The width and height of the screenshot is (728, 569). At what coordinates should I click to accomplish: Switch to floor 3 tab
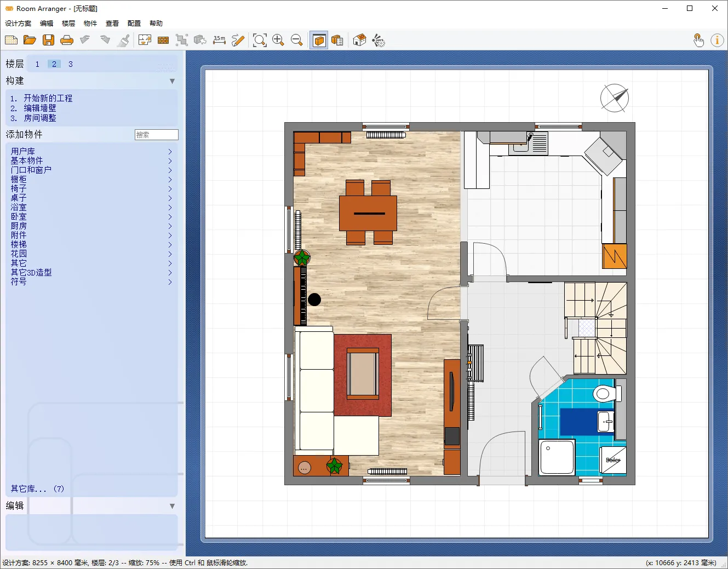(x=71, y=64)
